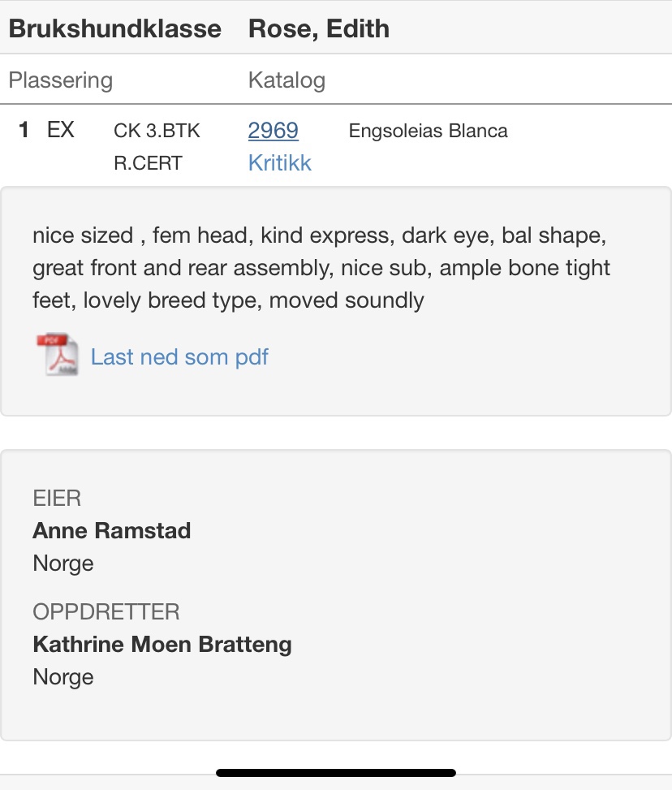
Task: Click the red PDF file icon
Action: click(x=57, y=356)
